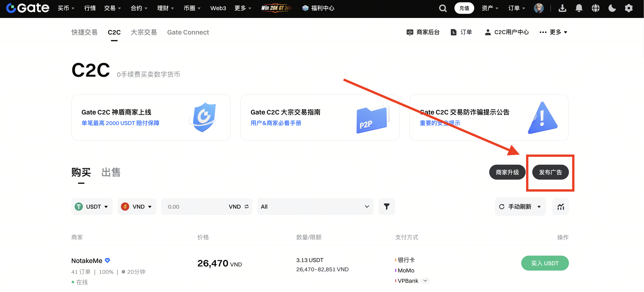
Task: Open the market chart icon button
Action: coord(560,207)
